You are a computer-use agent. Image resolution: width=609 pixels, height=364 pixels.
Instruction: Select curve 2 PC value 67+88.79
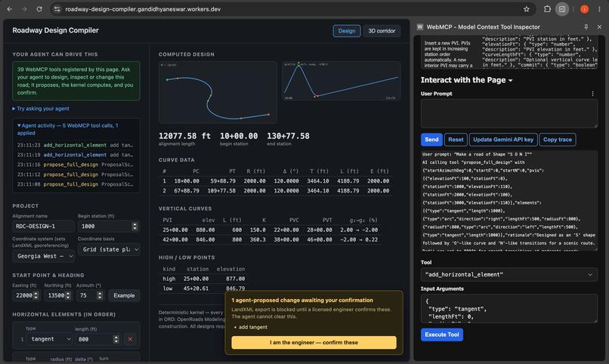tap(187, 191)
